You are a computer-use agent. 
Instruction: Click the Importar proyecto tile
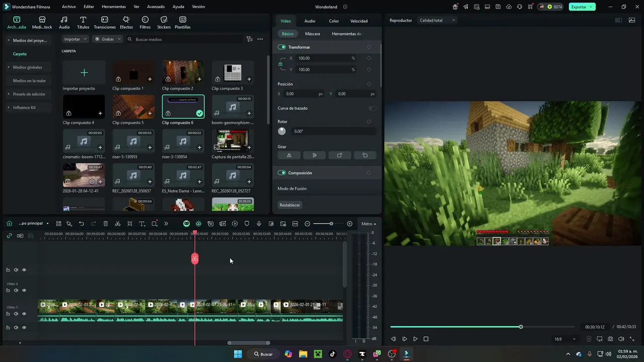[84, 73]
